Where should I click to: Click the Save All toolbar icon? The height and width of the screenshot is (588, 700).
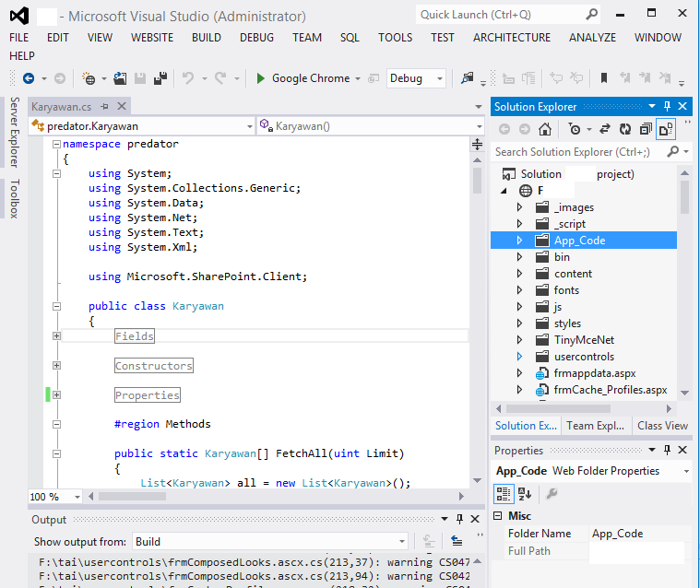[x=160, y=78]
